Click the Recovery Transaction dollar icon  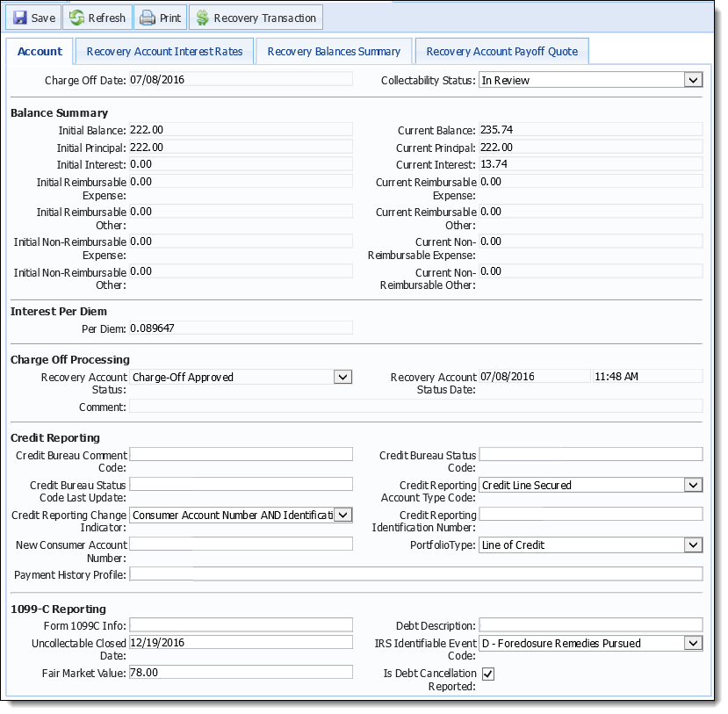pos(203,18)
